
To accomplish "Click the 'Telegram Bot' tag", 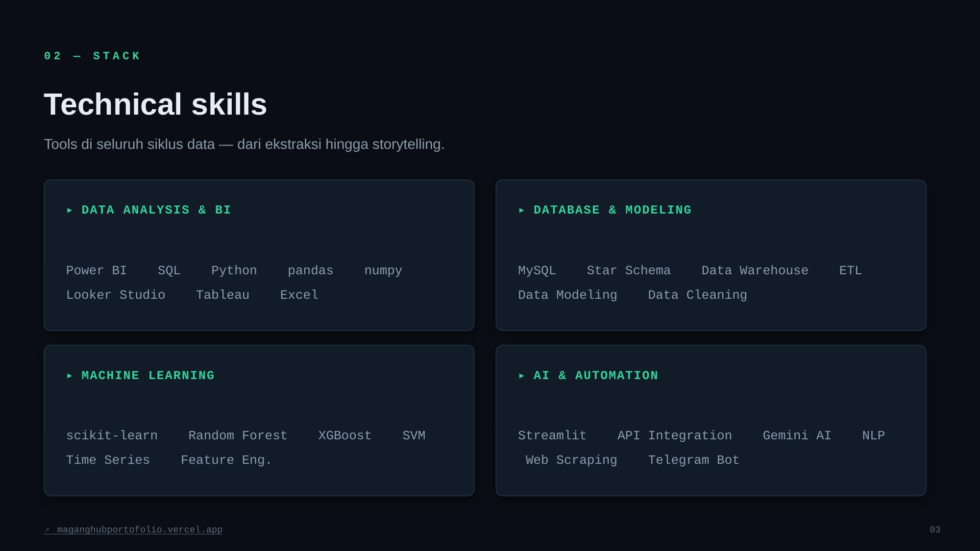I will tap(693, 460).
